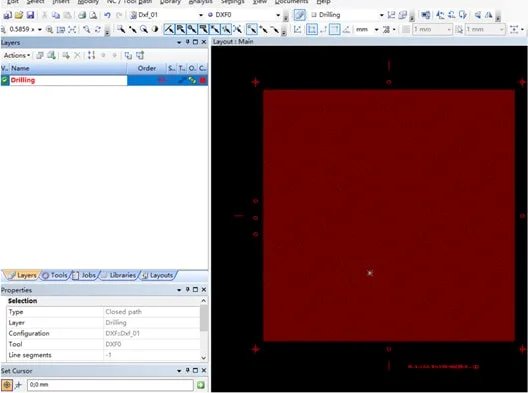528x393 pixels.
Task: Click the open folder icon
Action: (x=19, y=15)
